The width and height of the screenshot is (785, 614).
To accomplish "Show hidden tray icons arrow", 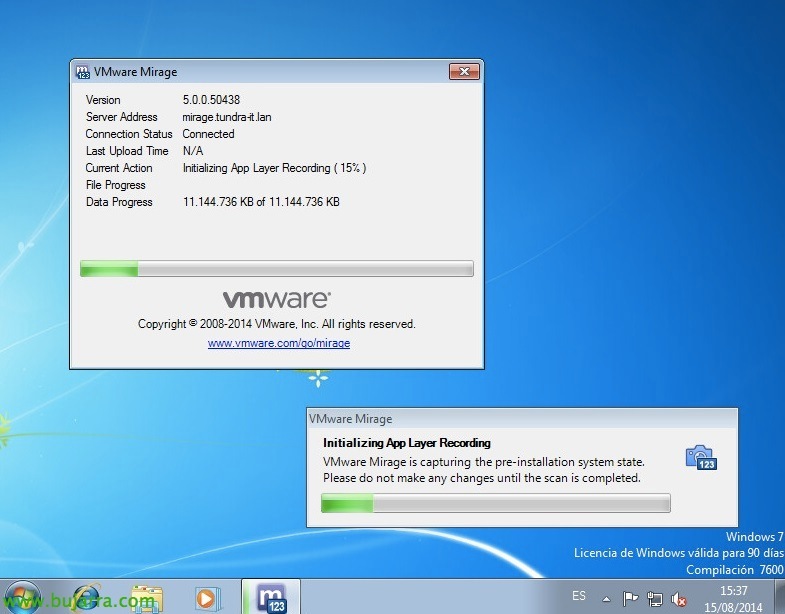I will click(x=606, y=599).
